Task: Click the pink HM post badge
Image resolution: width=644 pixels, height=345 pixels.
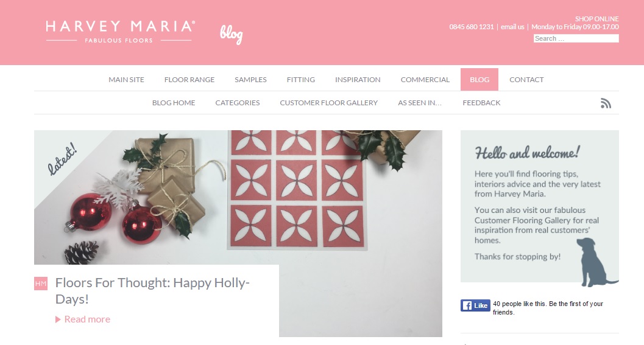Action: coord(41,284)
